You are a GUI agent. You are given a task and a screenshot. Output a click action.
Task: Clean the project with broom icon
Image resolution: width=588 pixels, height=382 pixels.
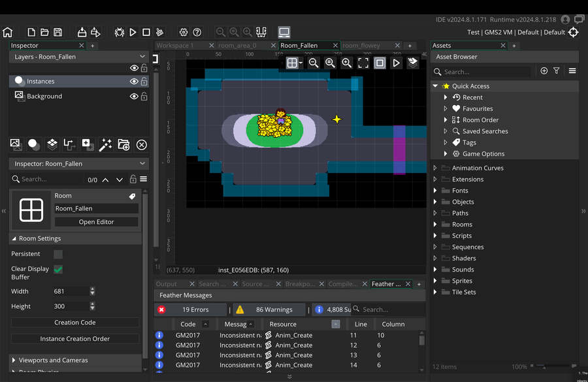point(160,32)
